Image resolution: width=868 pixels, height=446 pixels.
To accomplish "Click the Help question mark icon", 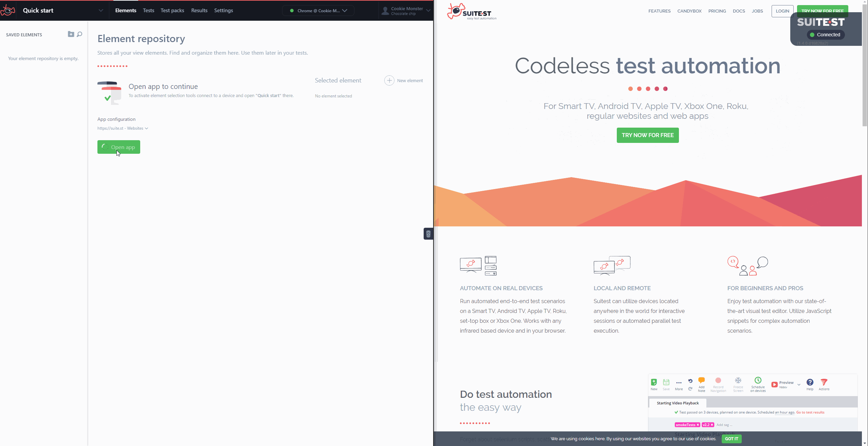I will tap(810, 382).
